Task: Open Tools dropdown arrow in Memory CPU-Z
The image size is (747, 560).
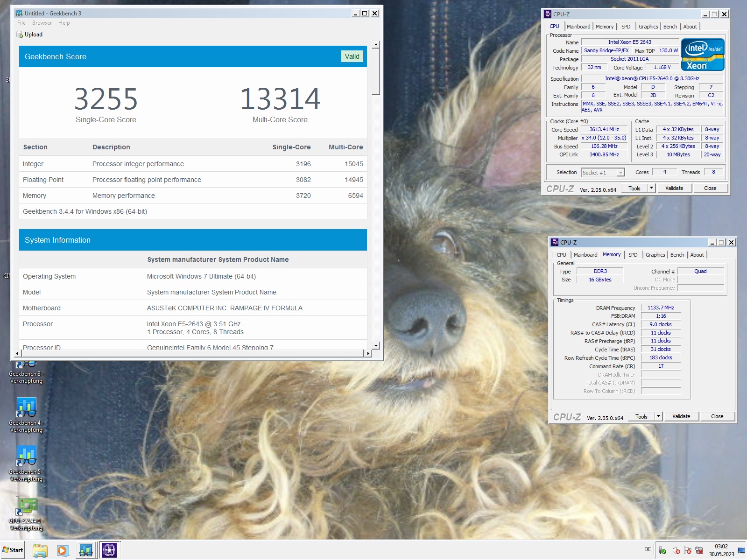Action: [658, 416]
